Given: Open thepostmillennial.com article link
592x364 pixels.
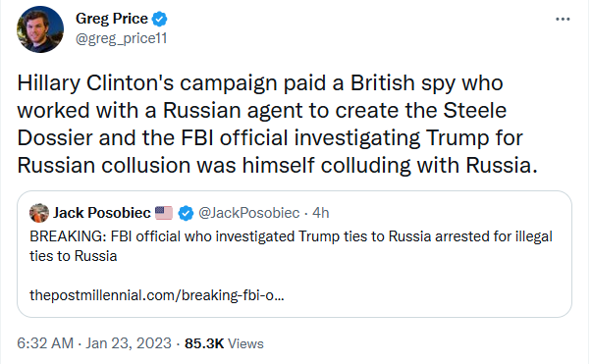Looking at the screenshot, I should [157, 295].
